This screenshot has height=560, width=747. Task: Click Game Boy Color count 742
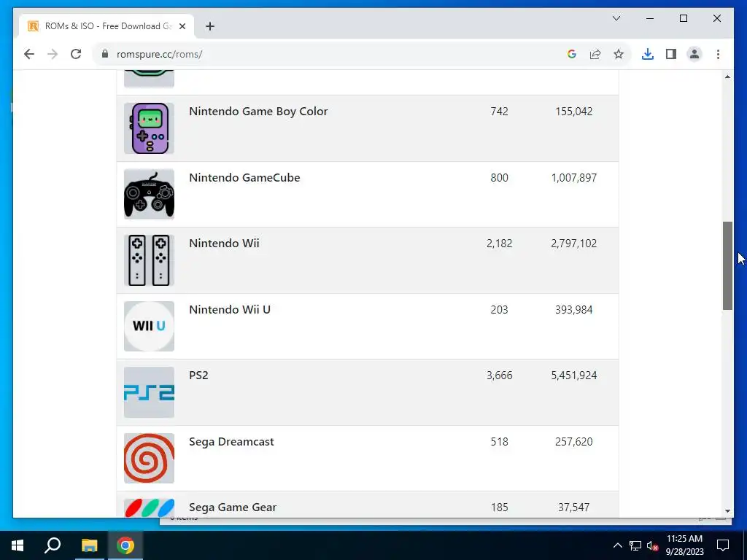click(x=499, y=112)
